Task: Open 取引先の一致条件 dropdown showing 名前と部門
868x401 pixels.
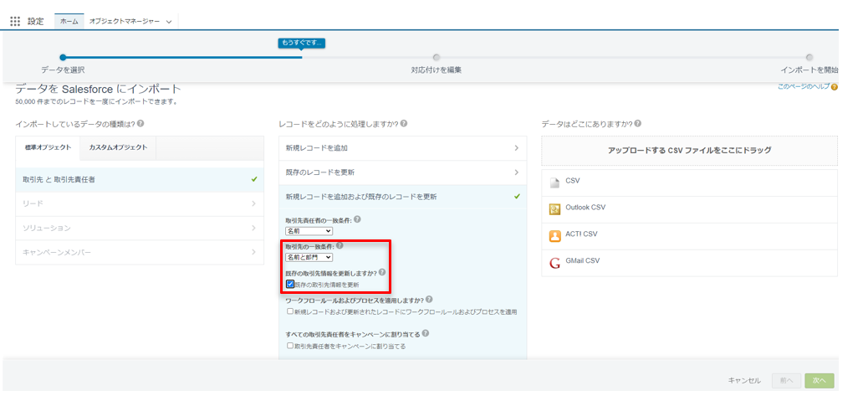Action: click(x=309, y=257)
